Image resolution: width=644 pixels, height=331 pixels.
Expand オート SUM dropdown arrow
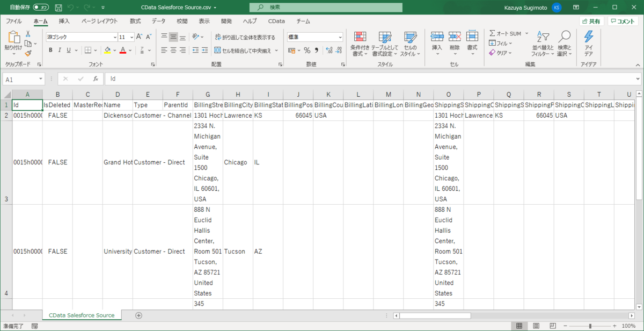[526, 33]
